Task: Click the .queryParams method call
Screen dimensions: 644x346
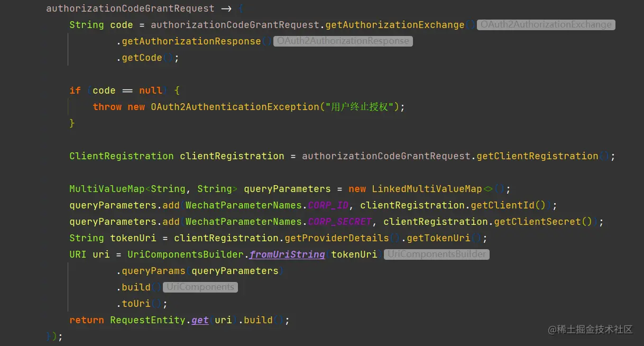Action: click(151, 271)
